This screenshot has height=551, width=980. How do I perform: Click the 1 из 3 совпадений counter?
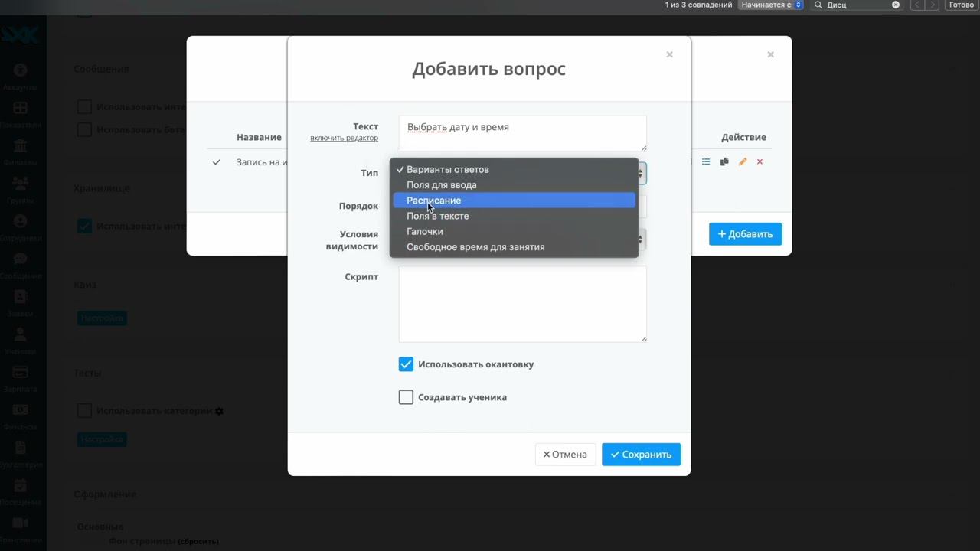point(699,5)
